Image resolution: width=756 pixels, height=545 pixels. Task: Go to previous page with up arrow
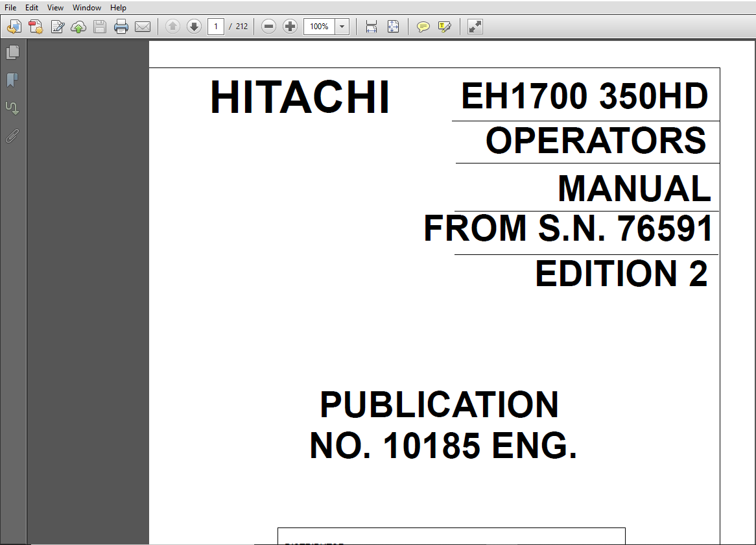(172, 27)
